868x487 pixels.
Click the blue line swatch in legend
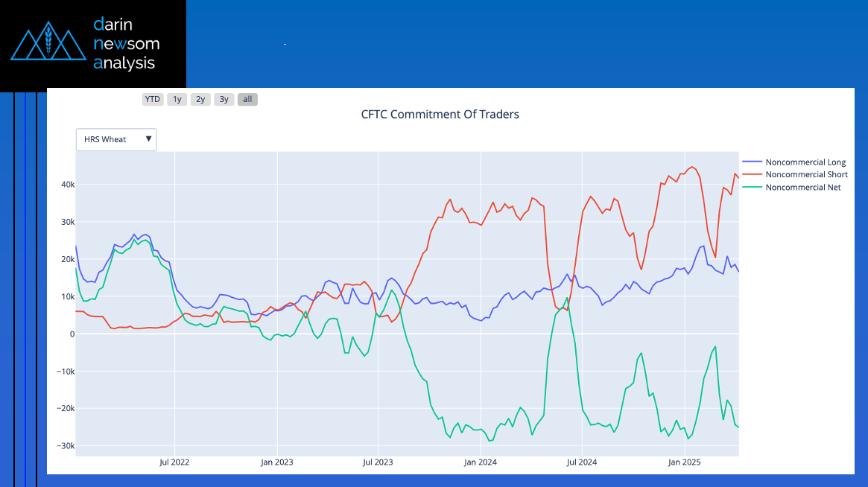click(752, 162)
